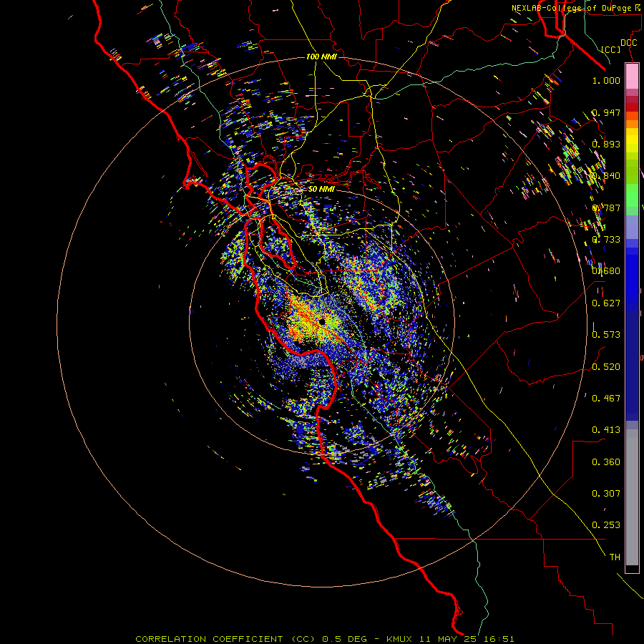Pick the pink segment of the color bar
Image resolution: width=644 pixels, height=644 pixels.
click(632, 77)
